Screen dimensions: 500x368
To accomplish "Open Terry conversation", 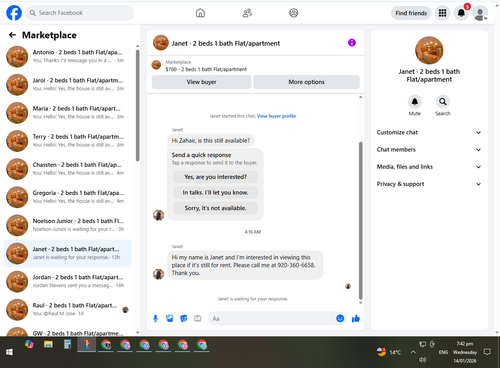I will 67,141.
